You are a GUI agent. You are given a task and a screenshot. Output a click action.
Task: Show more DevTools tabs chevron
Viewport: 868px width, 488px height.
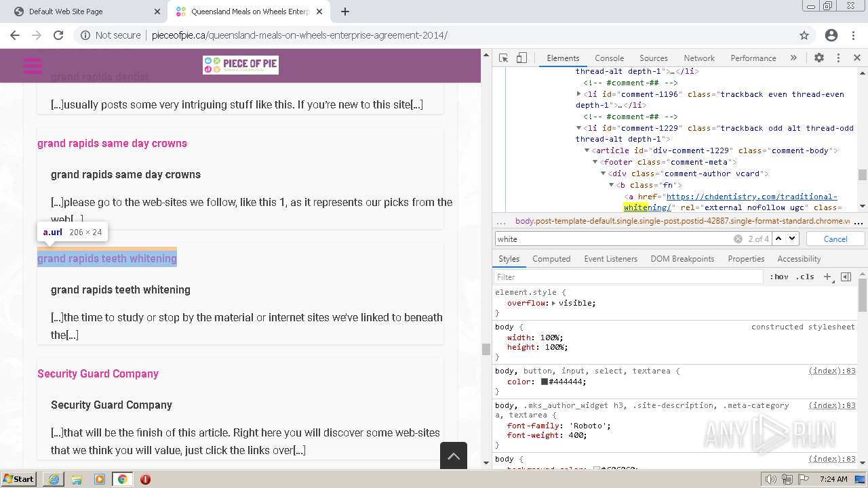(x=793, y=58)
